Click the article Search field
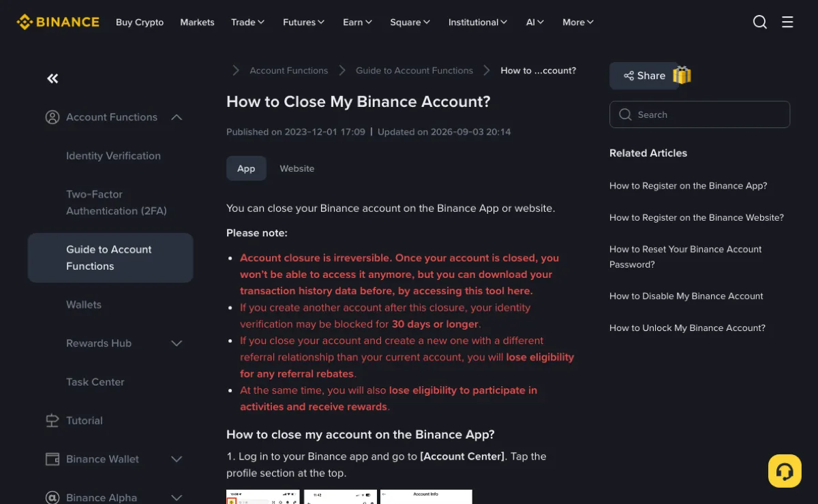Screen dimensions: 818x504 pos(699,114)
